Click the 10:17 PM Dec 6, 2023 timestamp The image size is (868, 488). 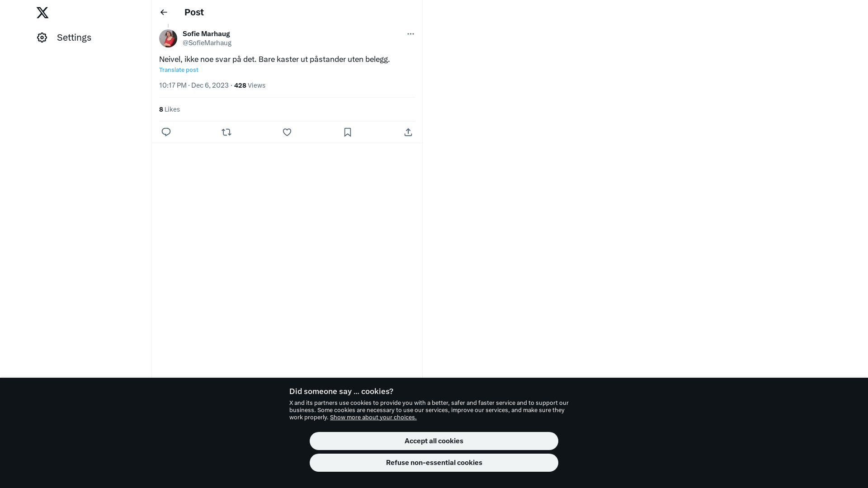tap(194, 85)
